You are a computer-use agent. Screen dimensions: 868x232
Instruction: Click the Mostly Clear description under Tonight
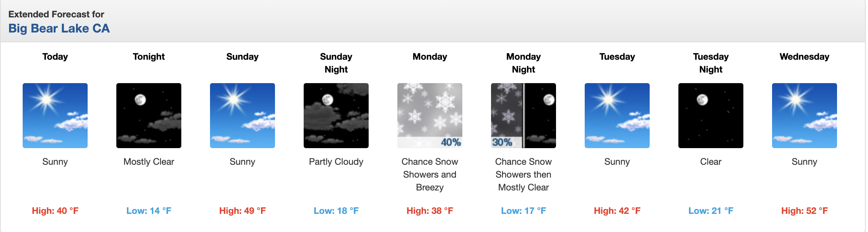pyautogui.click(x=149, y=162)
